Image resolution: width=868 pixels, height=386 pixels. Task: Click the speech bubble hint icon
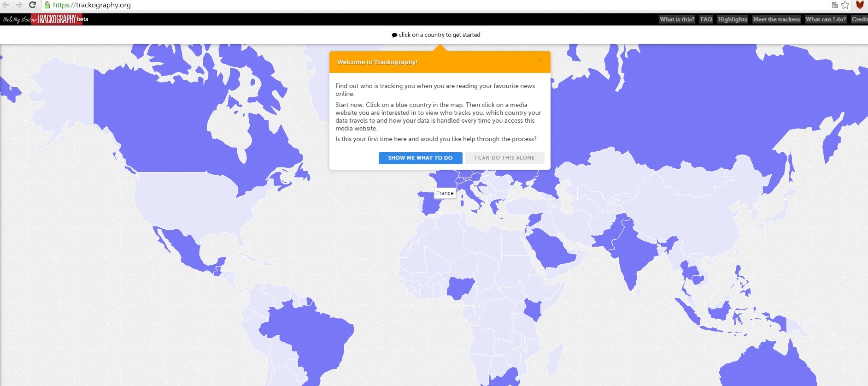394,35
